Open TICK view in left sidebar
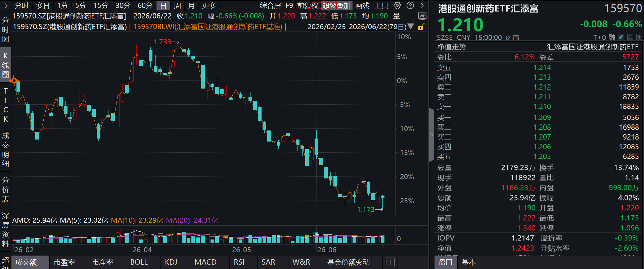This screenshot has width=644, height=269. (5, 105)
